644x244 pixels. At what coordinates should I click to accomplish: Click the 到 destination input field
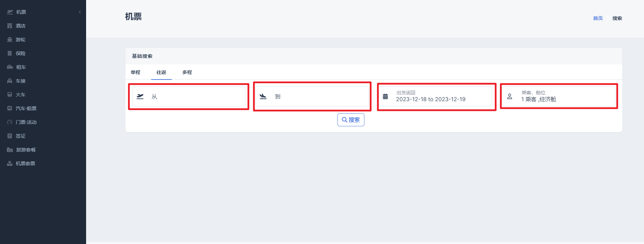point(312,96)
